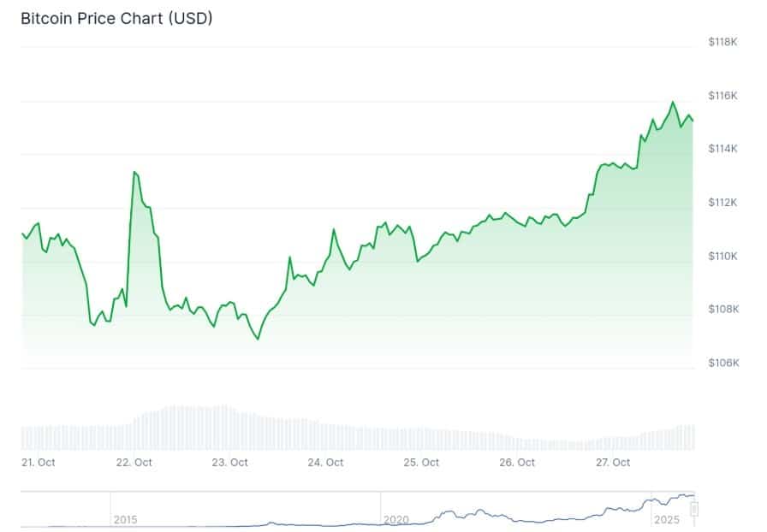Image resolution: width=767 pixels, height=532 pixels.
Task: Click the 2025 label in navigator
Action: [665, 519]
